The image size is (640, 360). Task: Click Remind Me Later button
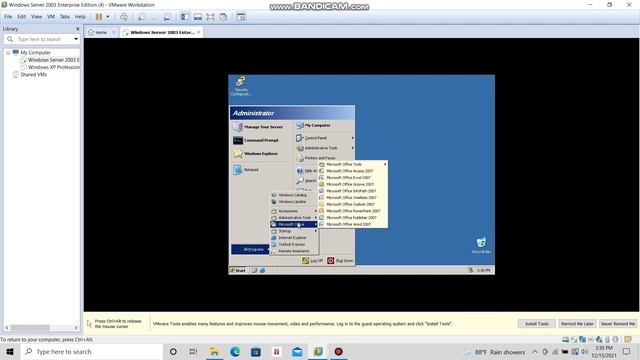pyautogui.click(x=577, y=324)
